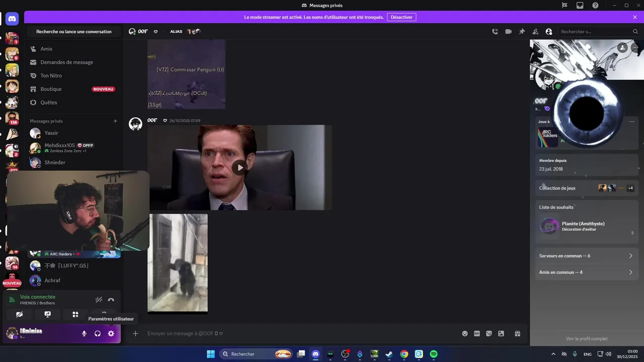Open FRIENDS / Brothers voice channel link
This screenshot has height=362, width=644.
click(38, 303)
